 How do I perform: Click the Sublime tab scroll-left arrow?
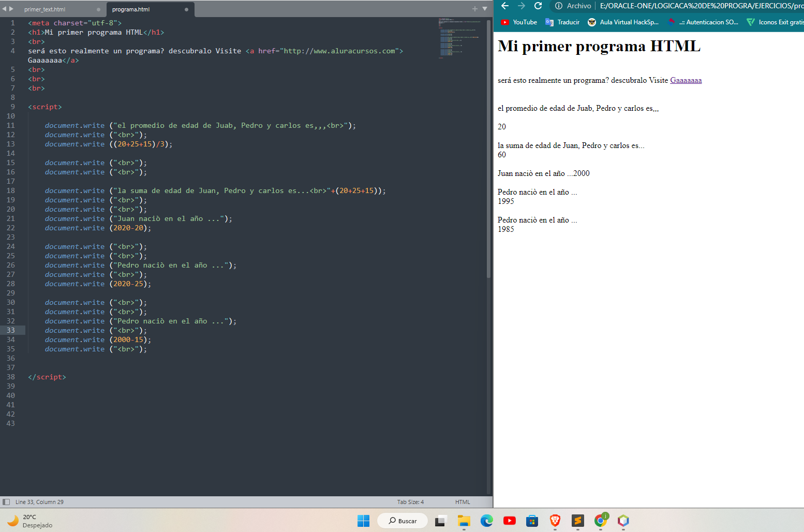point(4,9)
